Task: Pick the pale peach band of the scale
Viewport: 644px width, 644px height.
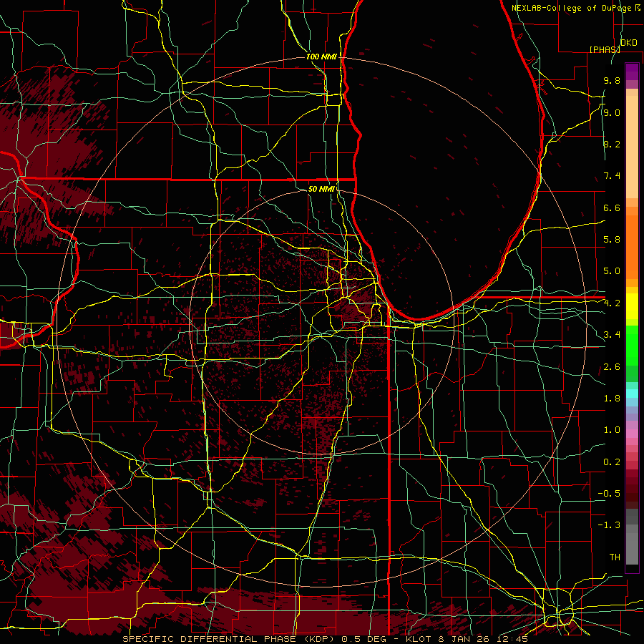Action: (x=632, y=148)
